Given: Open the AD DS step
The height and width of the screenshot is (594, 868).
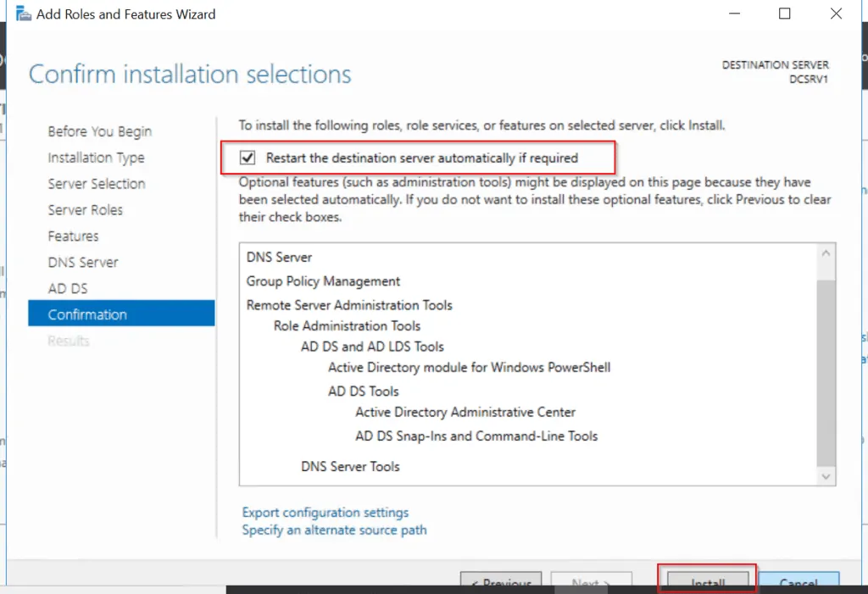Looking at the screenshot, I should coord(68,288).
